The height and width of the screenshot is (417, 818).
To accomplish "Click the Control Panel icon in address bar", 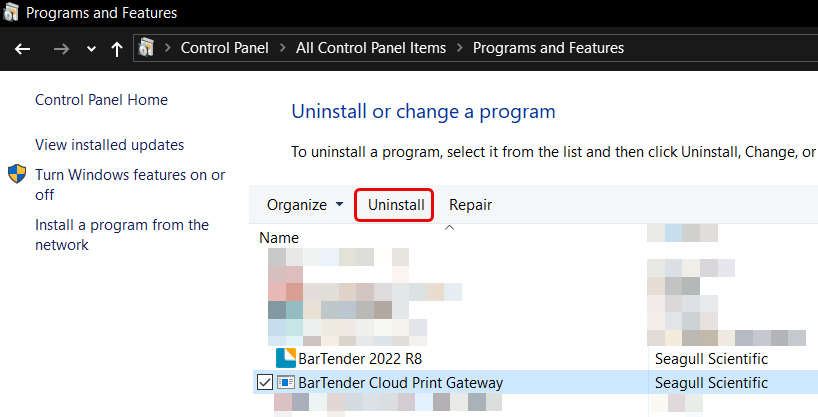I will coord(146,48).
